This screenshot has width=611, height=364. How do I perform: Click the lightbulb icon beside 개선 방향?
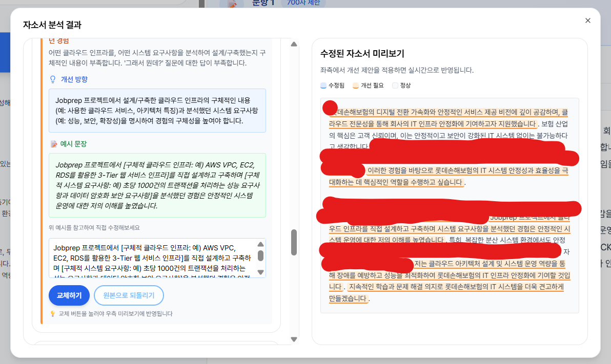coord(53,79)
